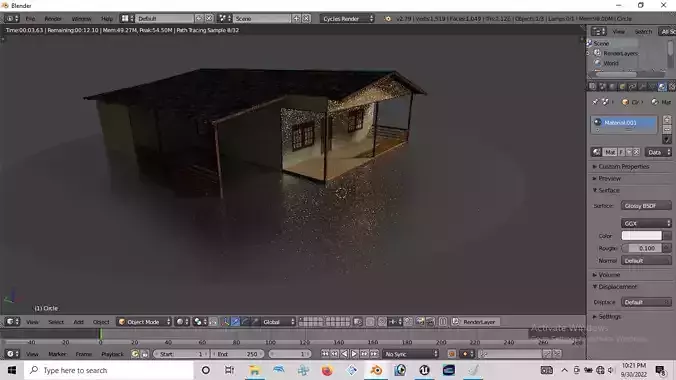676x380 pixels.
Task: Add a new scene with plus button
Action: click(296, 19)
